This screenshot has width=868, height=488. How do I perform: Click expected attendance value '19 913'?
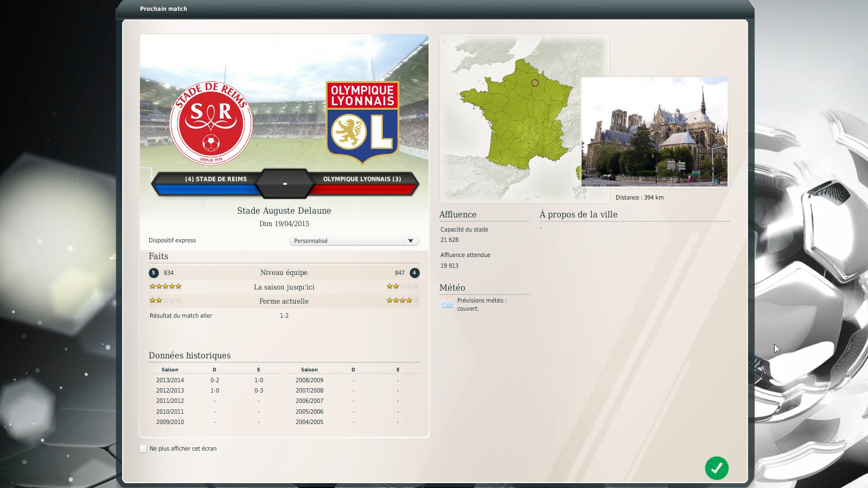coord(449,266)
